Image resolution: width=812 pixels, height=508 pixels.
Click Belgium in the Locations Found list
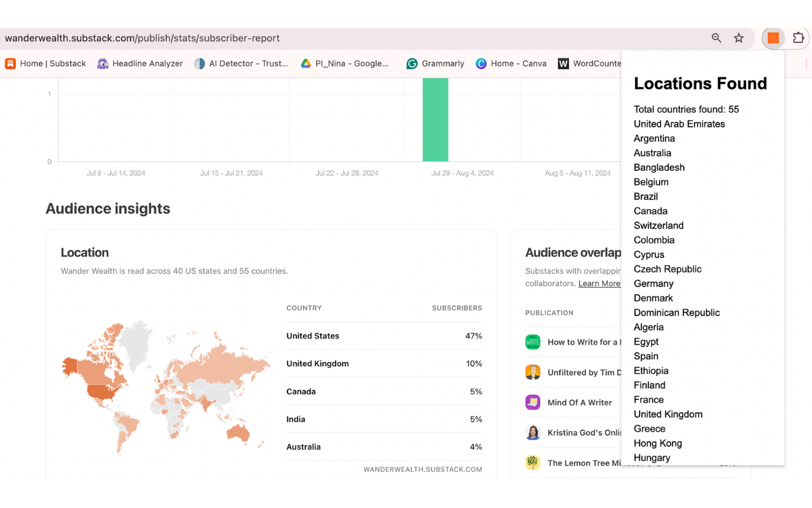click(651, 182)
